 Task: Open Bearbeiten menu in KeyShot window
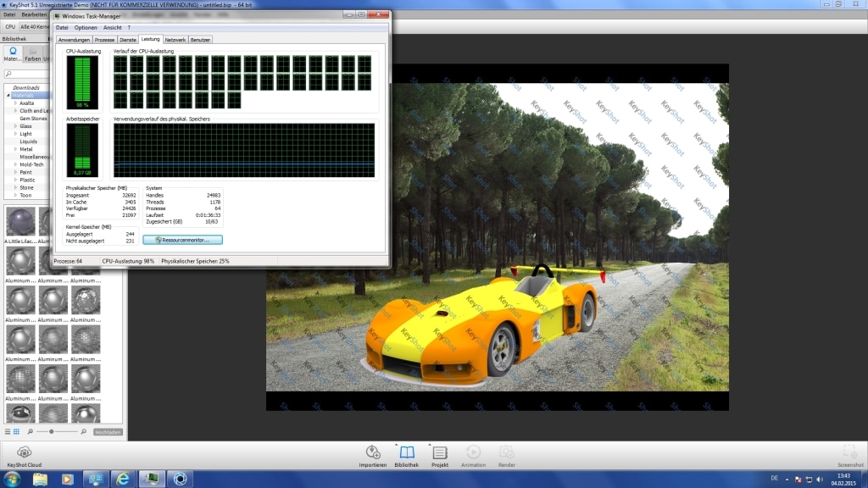coord(34,15)
